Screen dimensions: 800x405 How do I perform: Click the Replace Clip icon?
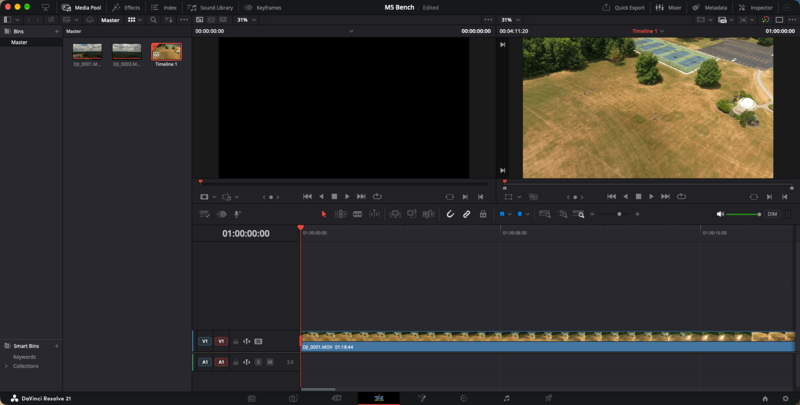[x=429, y=214]
